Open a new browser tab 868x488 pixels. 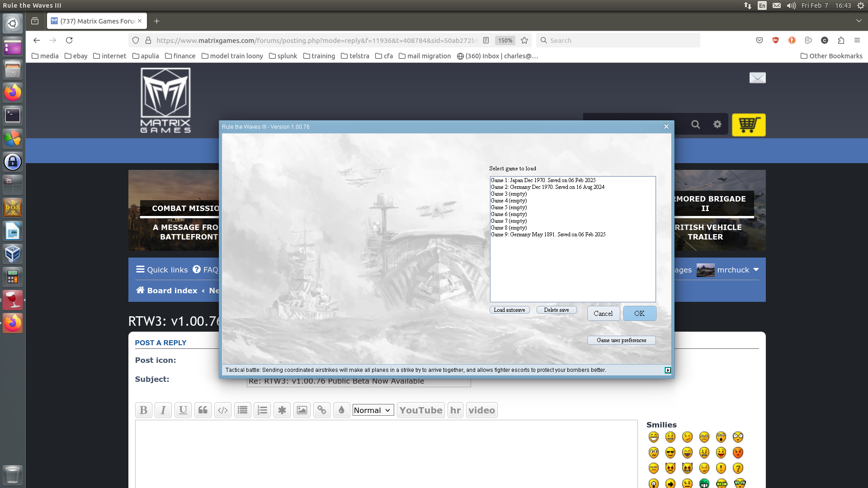pos(156,21)
